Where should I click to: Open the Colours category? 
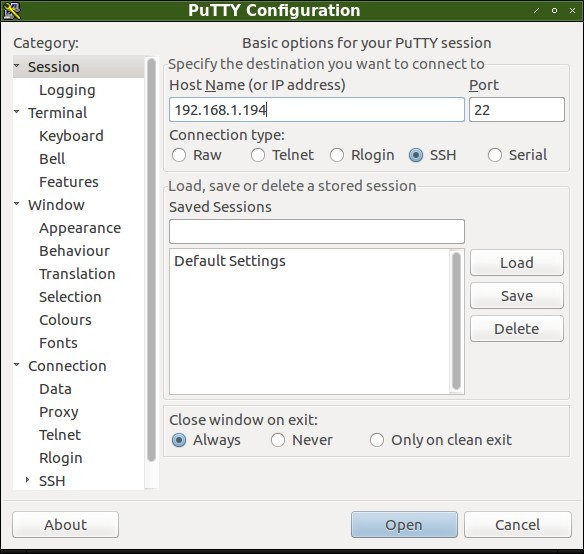coord(65,320)
